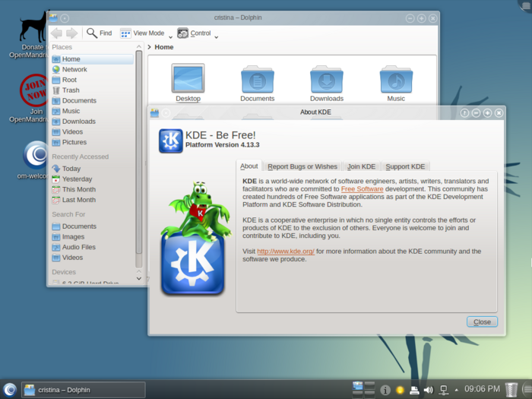Open the Desktop folder icon
The height and width of the screenshot is (399, 532).
coord(188,82)
